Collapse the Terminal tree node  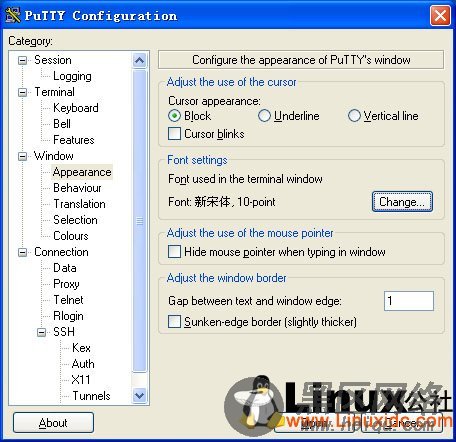[x=22, y=92]
